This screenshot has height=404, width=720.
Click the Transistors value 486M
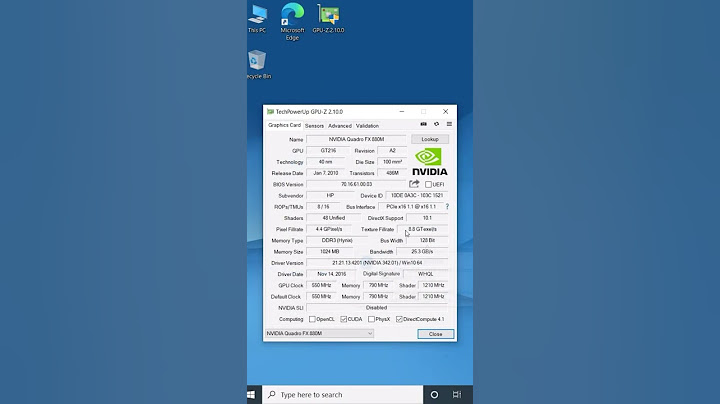tap(392, 173)
